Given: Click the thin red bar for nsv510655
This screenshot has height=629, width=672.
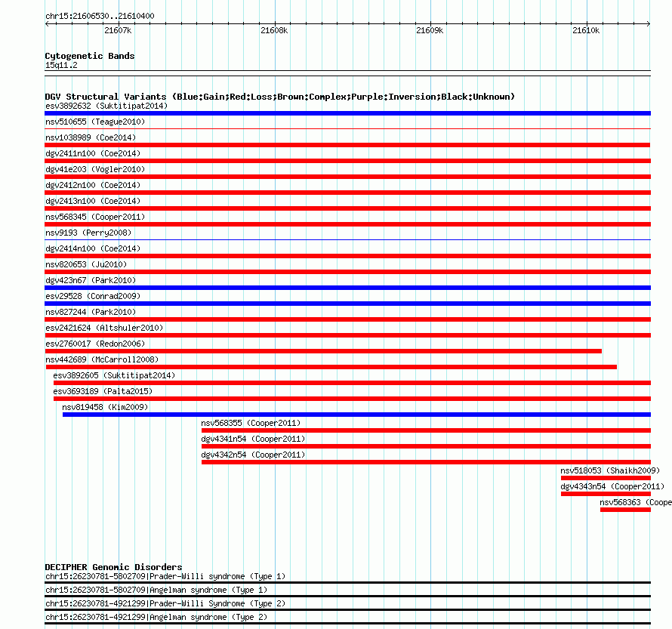Looking at the screenshot, I should [347, 128].
